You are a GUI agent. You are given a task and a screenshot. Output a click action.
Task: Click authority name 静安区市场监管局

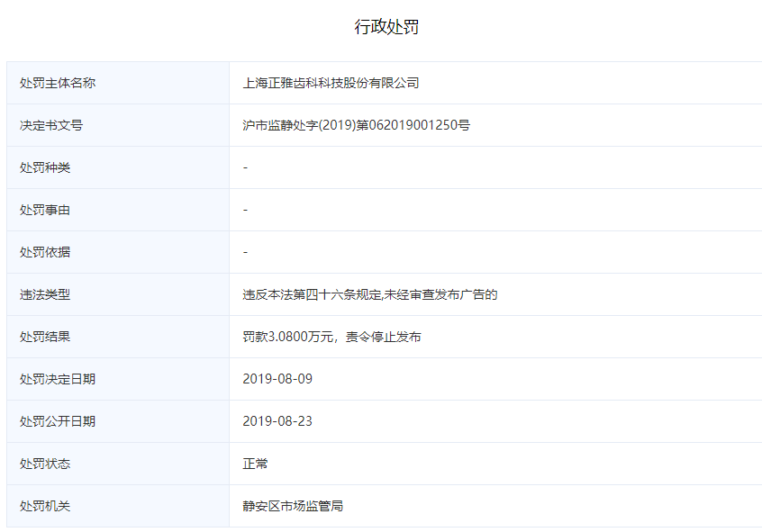(293, 506)
